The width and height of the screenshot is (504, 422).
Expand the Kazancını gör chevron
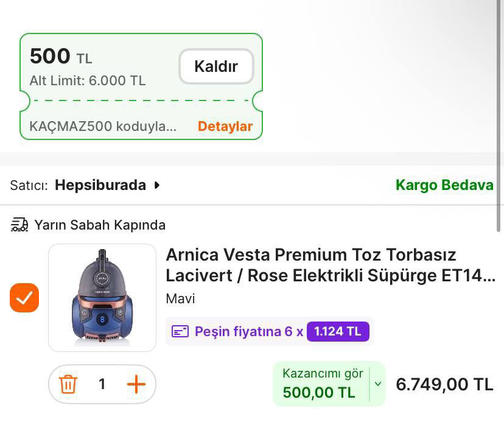pos(378,384)
